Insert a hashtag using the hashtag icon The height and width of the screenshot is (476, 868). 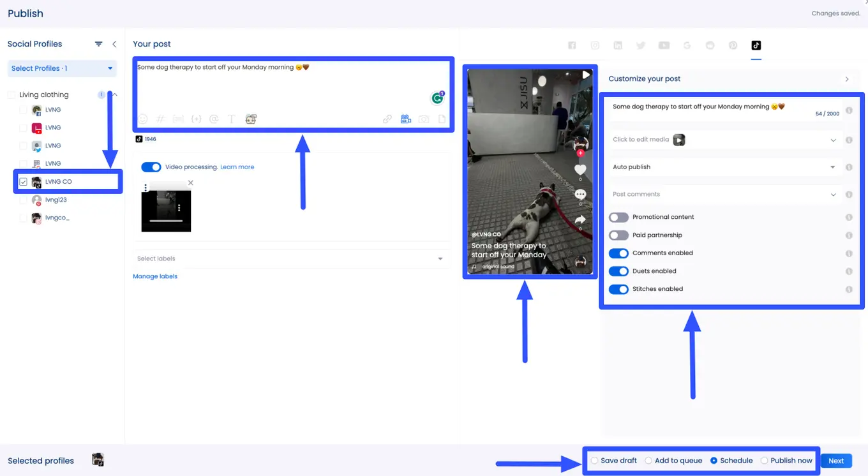click(160, 119)
